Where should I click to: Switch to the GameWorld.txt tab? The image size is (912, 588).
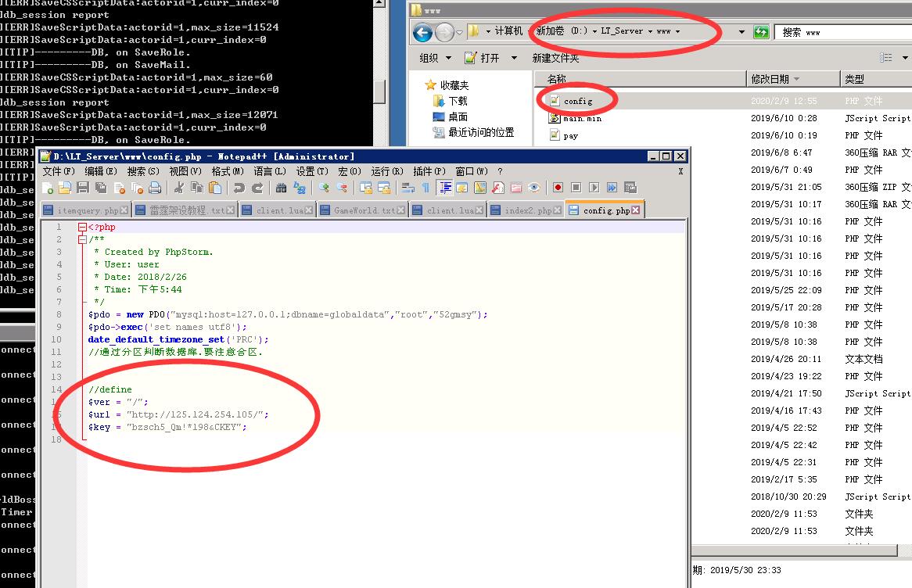[x=364, y=210]
